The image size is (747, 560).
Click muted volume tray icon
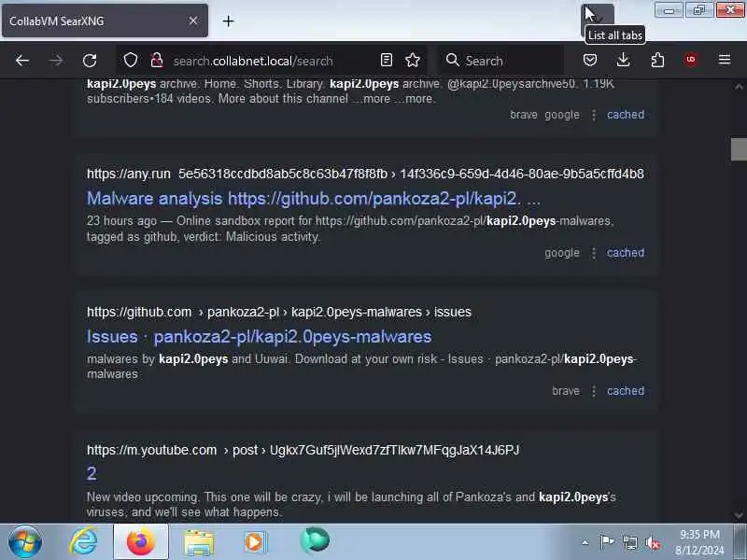click(653, 543)
